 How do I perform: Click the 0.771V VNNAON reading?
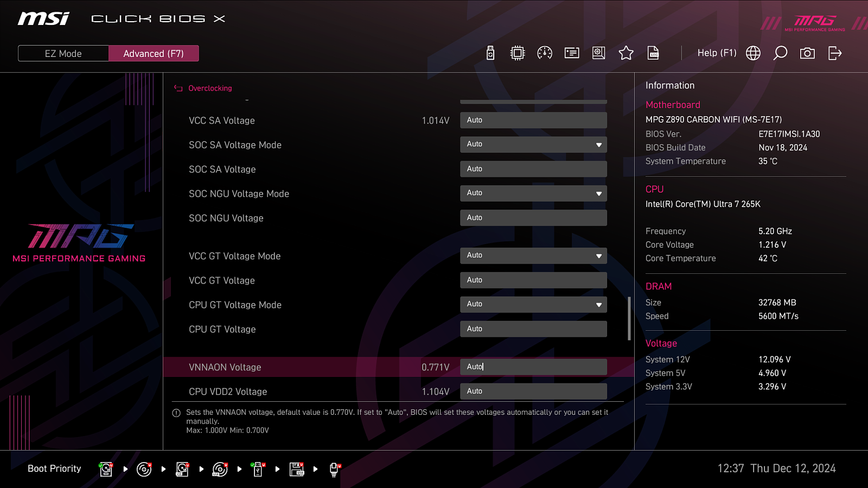[436, 368]
